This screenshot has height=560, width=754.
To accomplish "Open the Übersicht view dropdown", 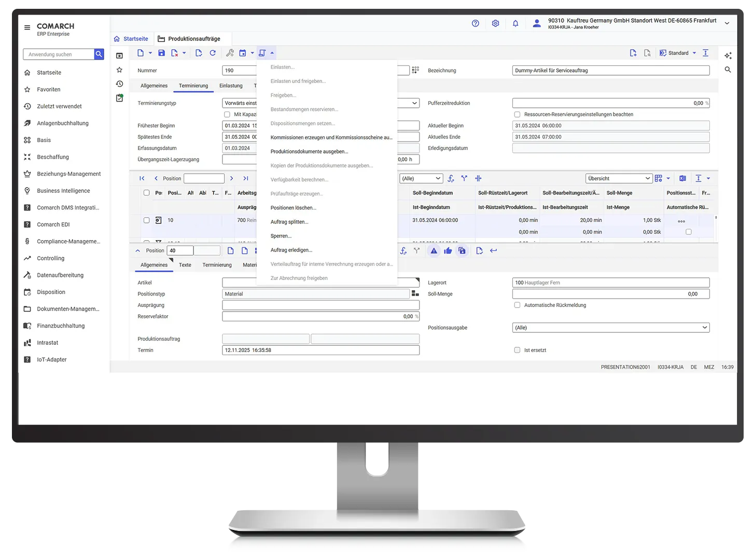I will [x=619, y=178].
